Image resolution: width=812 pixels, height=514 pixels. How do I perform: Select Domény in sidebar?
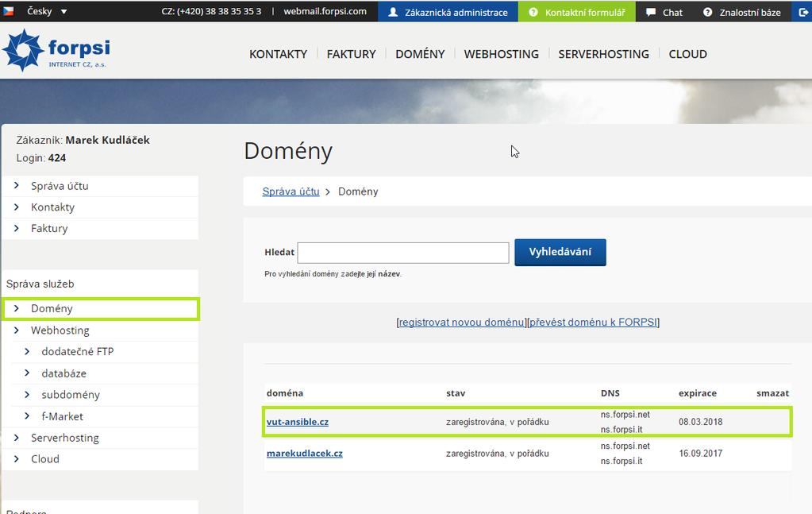(52, 309)
